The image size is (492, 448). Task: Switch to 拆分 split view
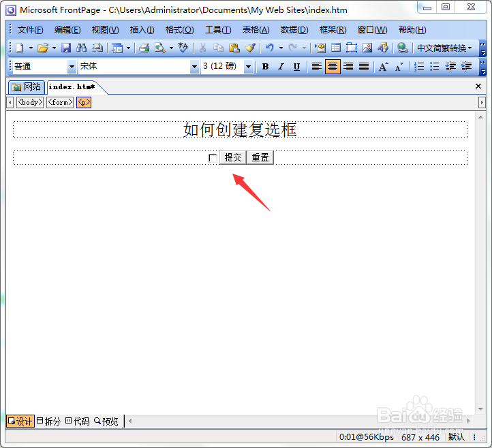coord(48,421)
